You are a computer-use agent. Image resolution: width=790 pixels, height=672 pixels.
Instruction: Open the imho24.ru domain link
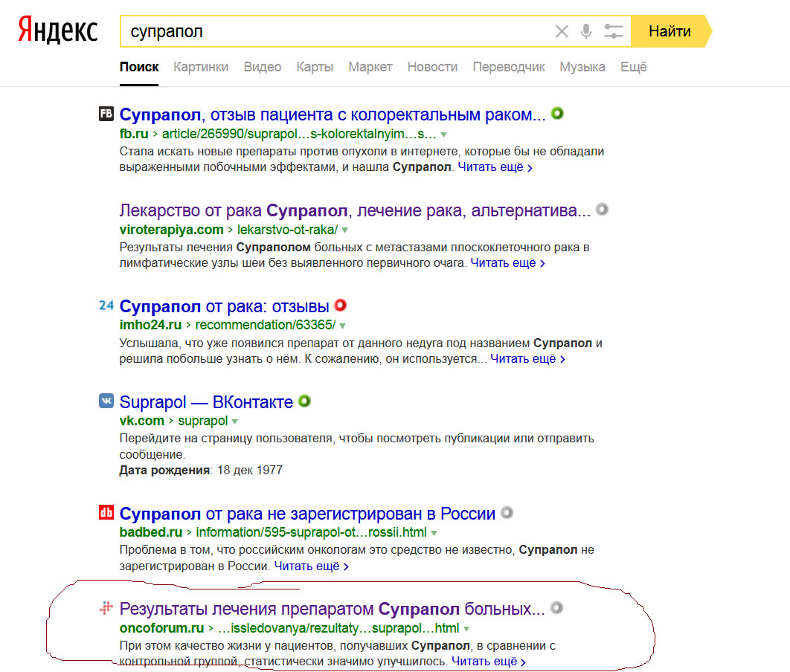[150, 325]
